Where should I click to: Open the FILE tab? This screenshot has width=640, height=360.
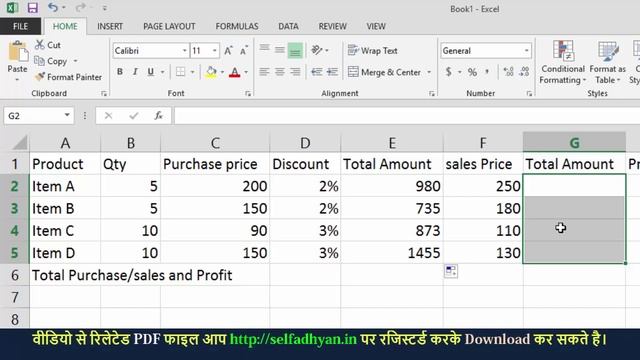[x=20, y=26]
